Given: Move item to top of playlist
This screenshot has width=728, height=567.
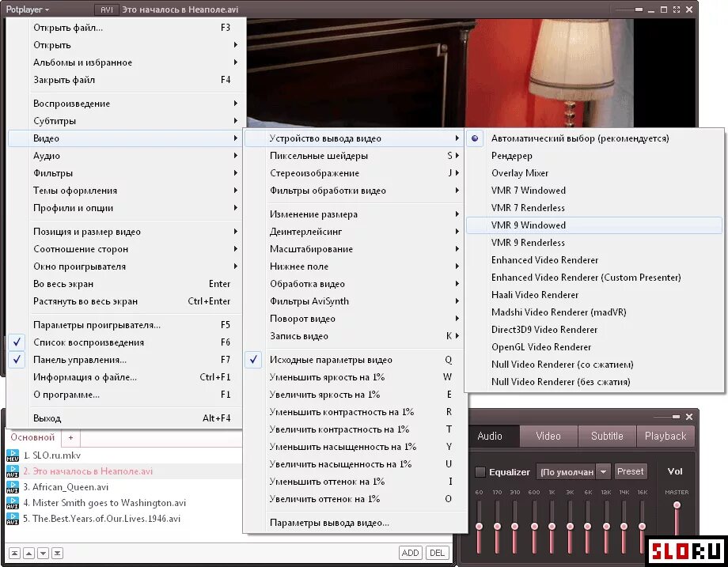Looking at the screenshot, I should tap(14, 553).
